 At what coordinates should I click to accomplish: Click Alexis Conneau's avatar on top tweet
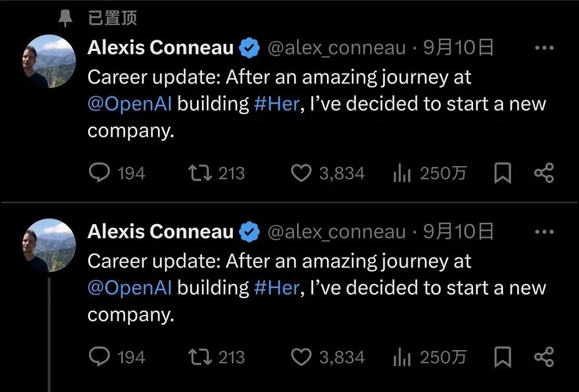[49, 61]
